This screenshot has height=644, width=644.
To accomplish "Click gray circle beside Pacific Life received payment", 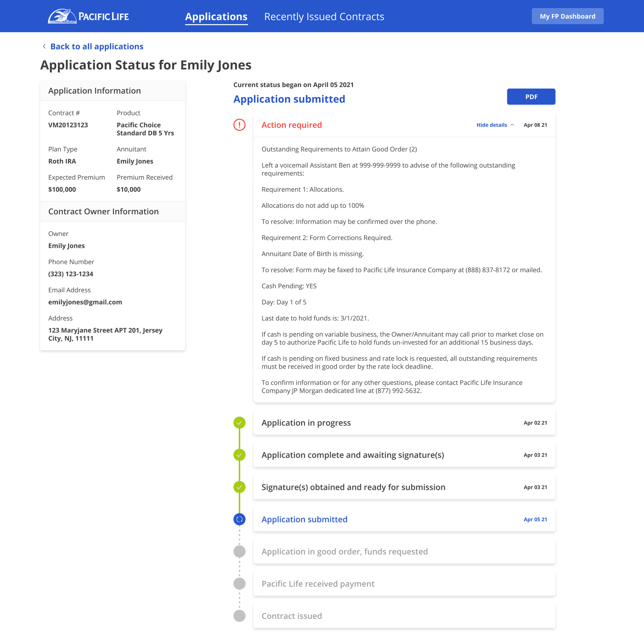I will 239,584.
